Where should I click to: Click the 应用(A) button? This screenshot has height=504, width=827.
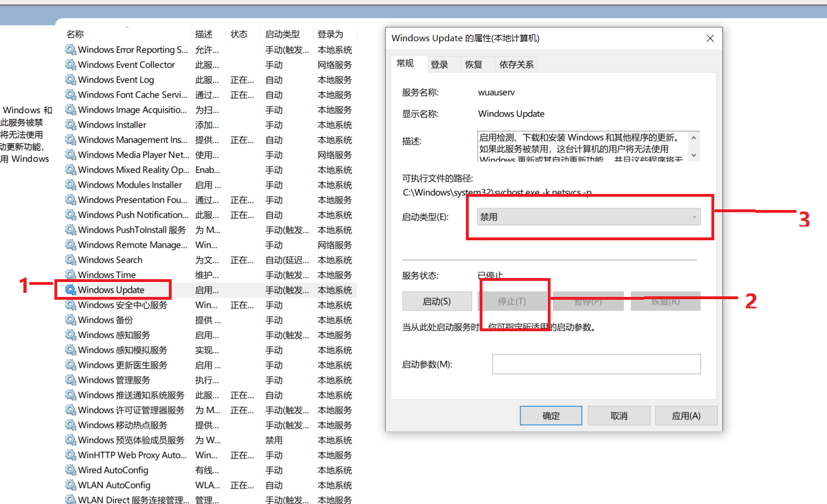(x=686, y=416)
